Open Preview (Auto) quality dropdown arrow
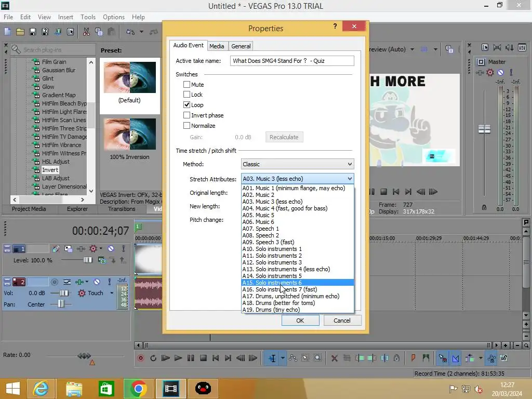 coord(412,49)
